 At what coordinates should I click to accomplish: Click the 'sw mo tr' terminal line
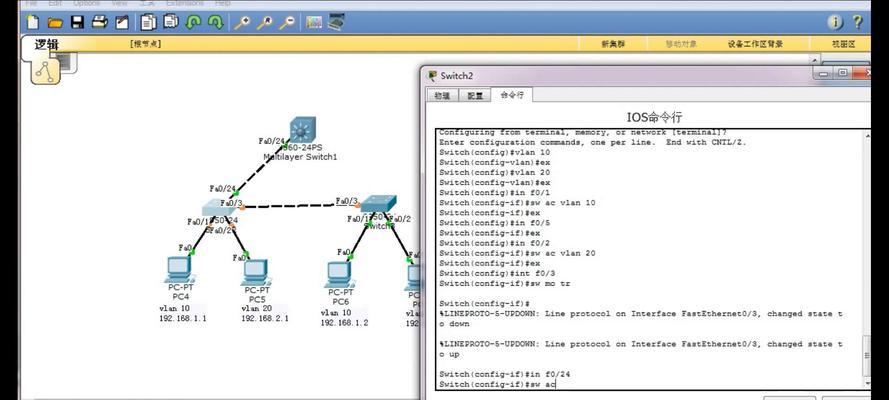pyautogui.click(x=505, y=283)
